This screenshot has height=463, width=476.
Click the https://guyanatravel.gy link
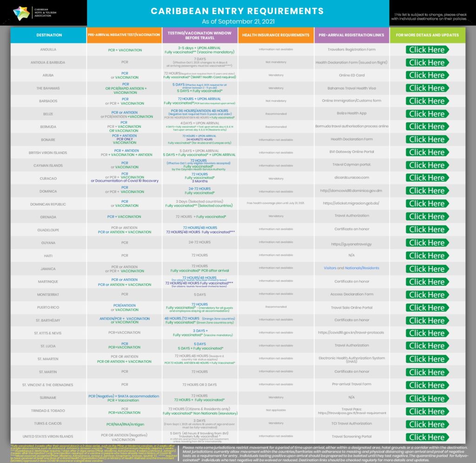[x=351, y=244]
